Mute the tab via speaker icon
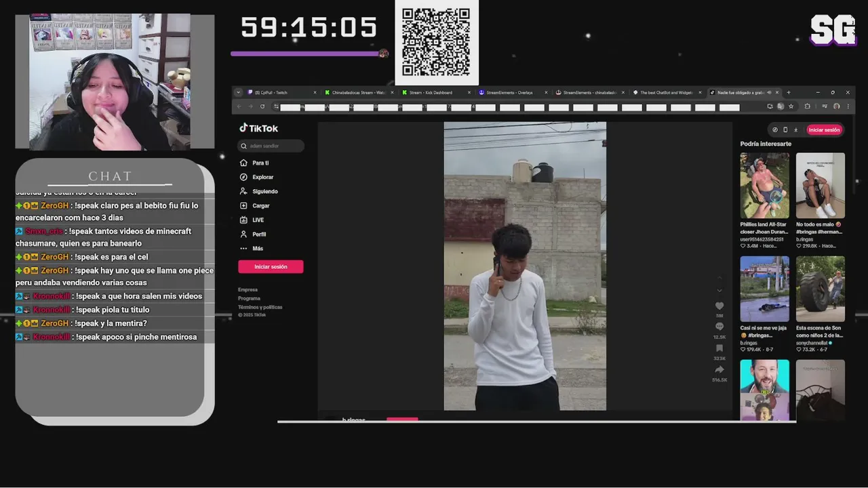 click(x=769, y=92)
